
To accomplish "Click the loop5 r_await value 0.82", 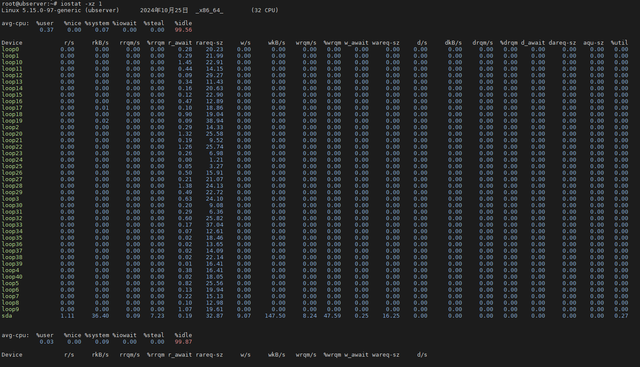I will point(185,283).
